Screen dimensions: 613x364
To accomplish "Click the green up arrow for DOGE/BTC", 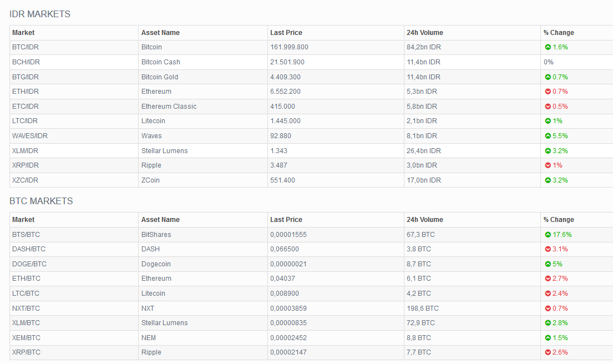I will click(x=548, y=264).
